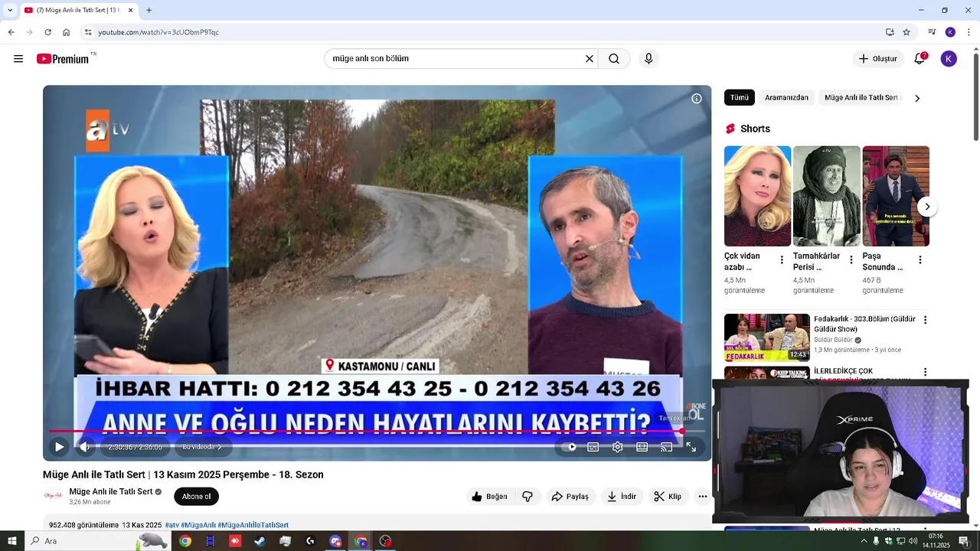This screenshot has height=551, width=980.
Task: Show more filter chips with arrow
Action: (917, 98)
